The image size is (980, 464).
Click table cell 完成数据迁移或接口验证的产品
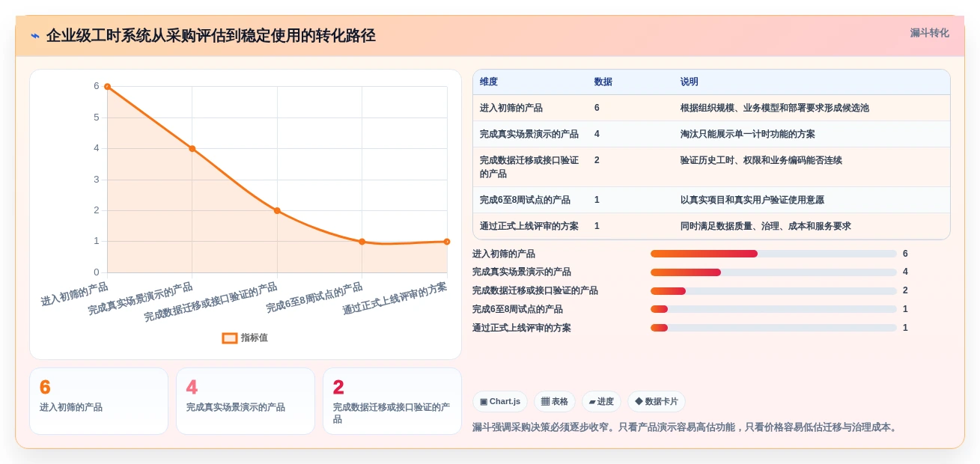point(529,167)
